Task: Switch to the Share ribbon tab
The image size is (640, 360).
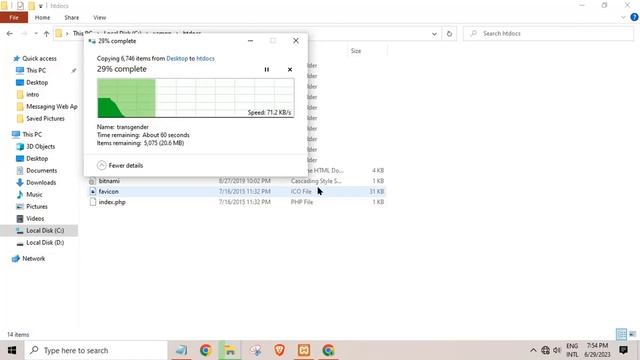Action: (71, 18)
